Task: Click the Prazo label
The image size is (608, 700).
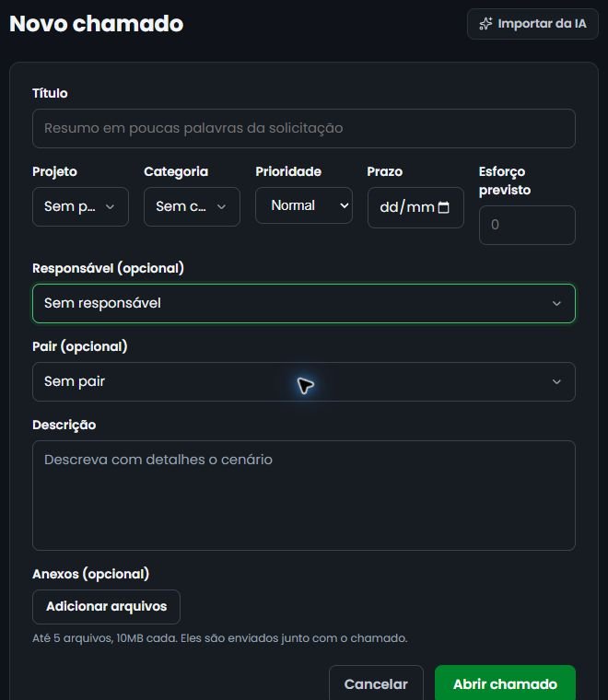Action: pos(385,172)
